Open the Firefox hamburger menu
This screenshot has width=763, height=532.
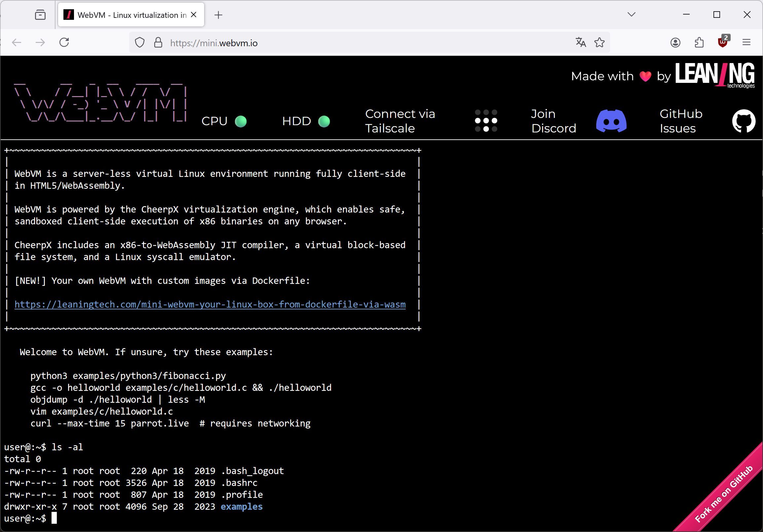pos(746,43)
